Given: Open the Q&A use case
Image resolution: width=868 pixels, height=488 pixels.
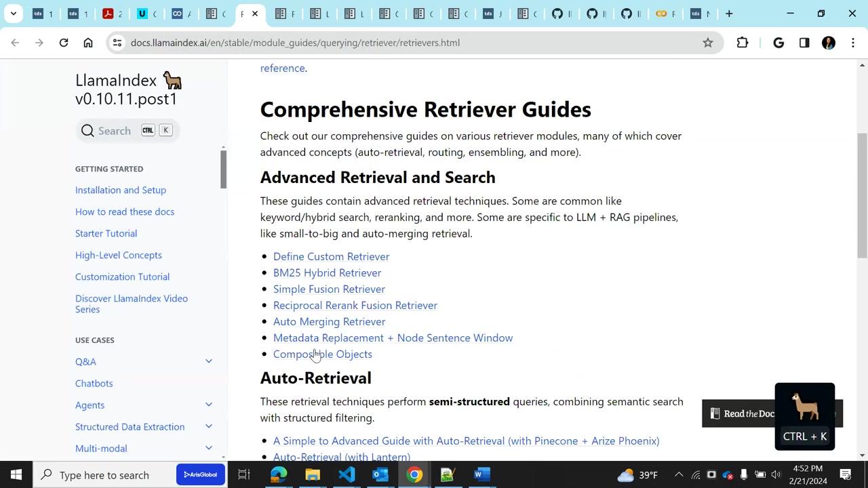Looking at the screenshot, I should click(x=85, y=362).
